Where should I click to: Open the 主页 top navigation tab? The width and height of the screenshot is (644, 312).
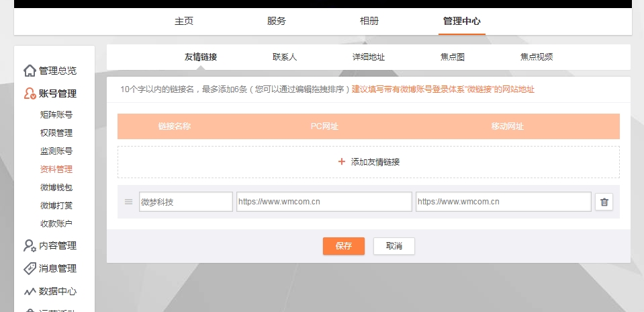pyautogui.click(x=184, y=21)
